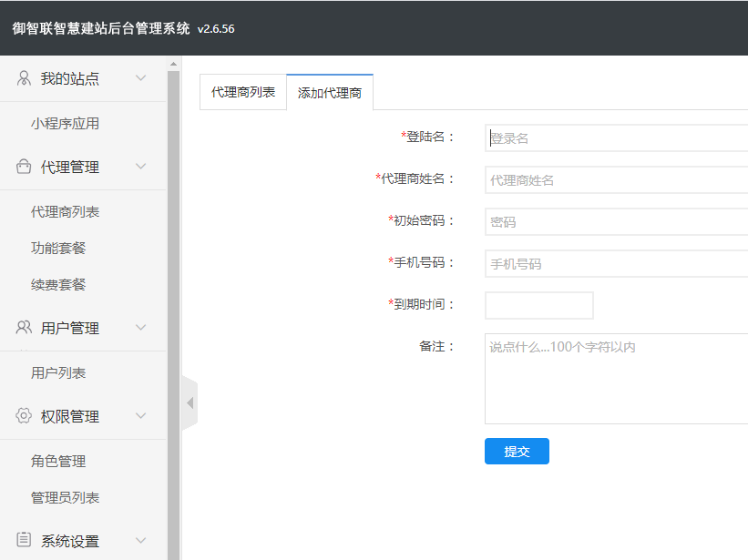
Task: Click the 系统设置 clipboard icon
Action: (x=25, y=541)
